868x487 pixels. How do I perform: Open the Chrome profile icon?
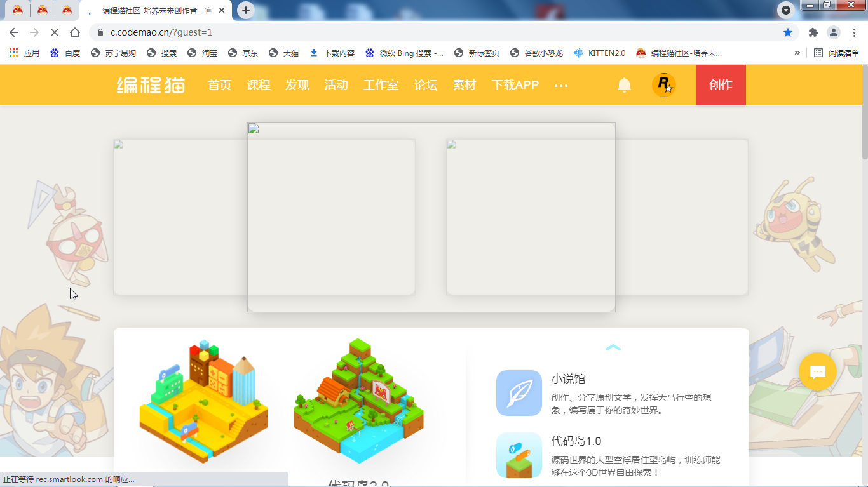point(834,32)
